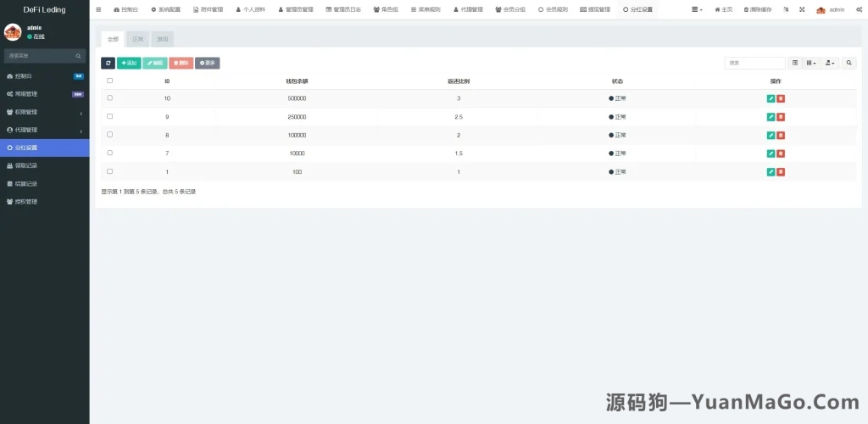868x424 pixels.
Task: Click the 500000 wallet balance cell
Action: tap(297, 98)
